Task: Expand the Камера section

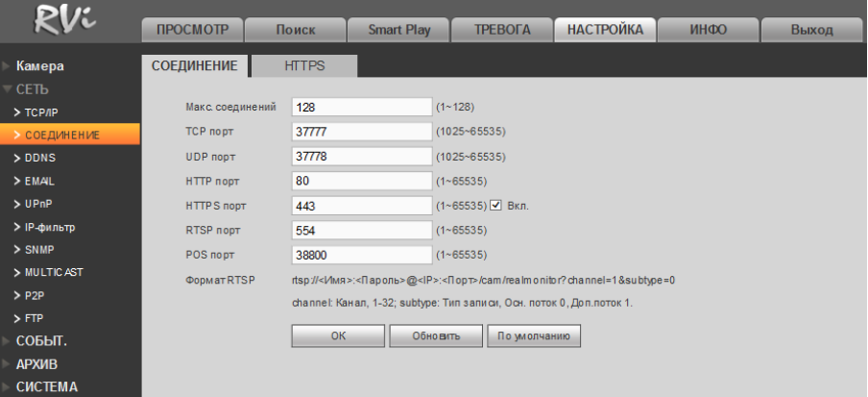Action: click(x=40, y=66)
